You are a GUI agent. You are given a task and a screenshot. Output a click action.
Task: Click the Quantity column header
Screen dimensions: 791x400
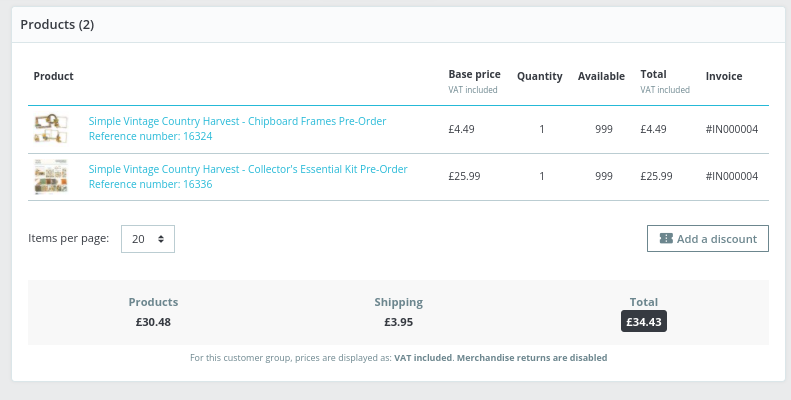(539, 76)
